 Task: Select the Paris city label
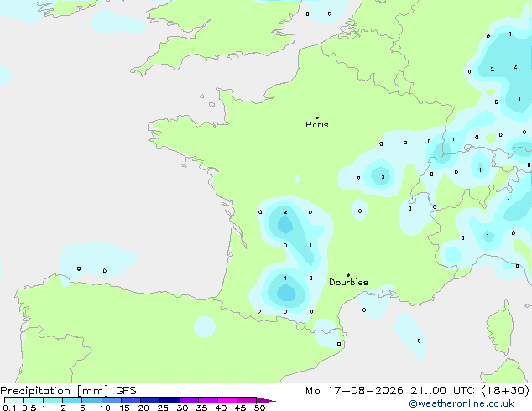click(x=317, y=125)
